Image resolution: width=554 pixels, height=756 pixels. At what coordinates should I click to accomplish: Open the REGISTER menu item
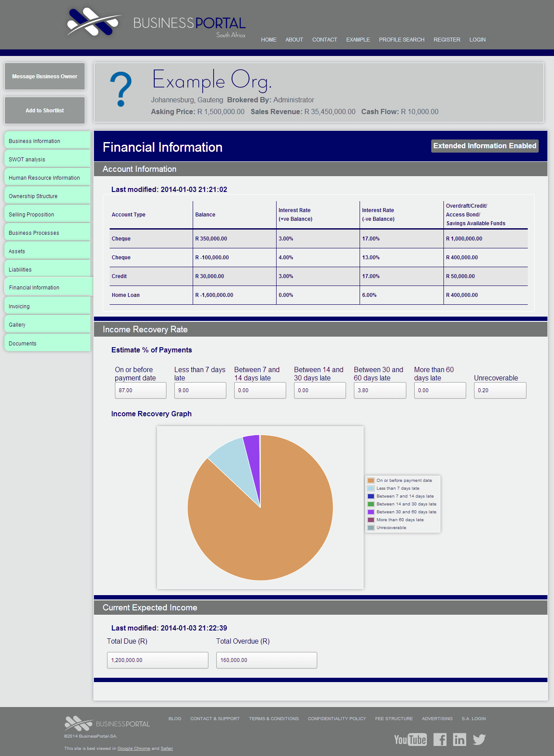pos(447,40)
